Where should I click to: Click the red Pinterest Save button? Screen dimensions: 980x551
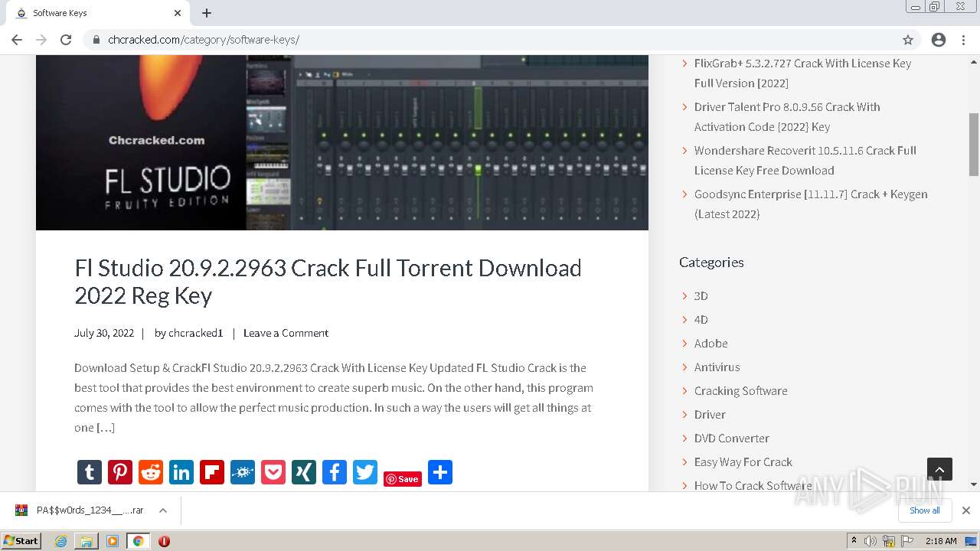(403, 479)
